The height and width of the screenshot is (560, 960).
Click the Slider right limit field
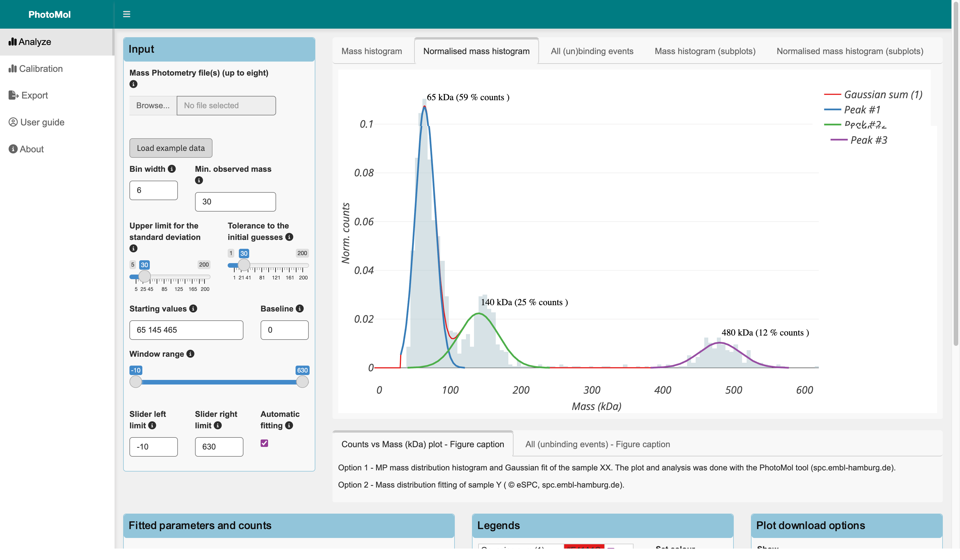click(219, 447)
